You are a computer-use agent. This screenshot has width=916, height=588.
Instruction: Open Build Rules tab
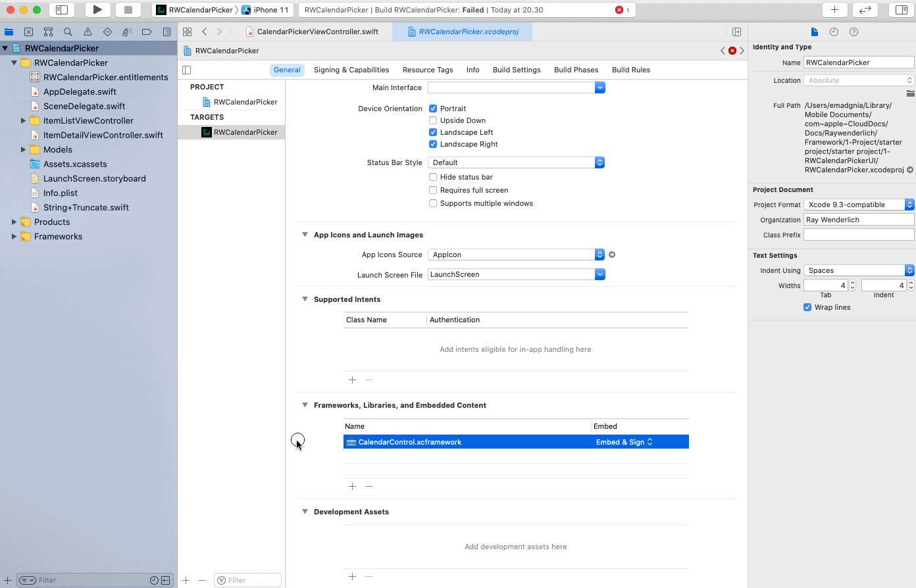click(x=631, y=70)
